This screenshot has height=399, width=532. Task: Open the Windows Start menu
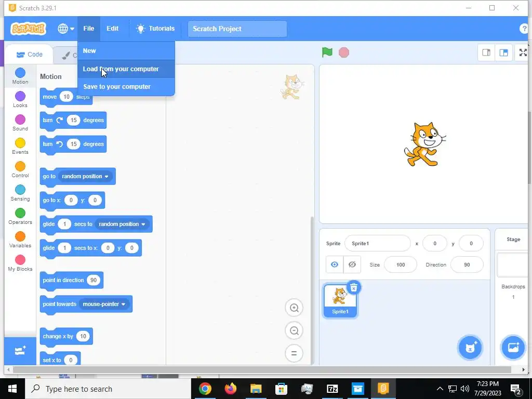tap(12, 389)
